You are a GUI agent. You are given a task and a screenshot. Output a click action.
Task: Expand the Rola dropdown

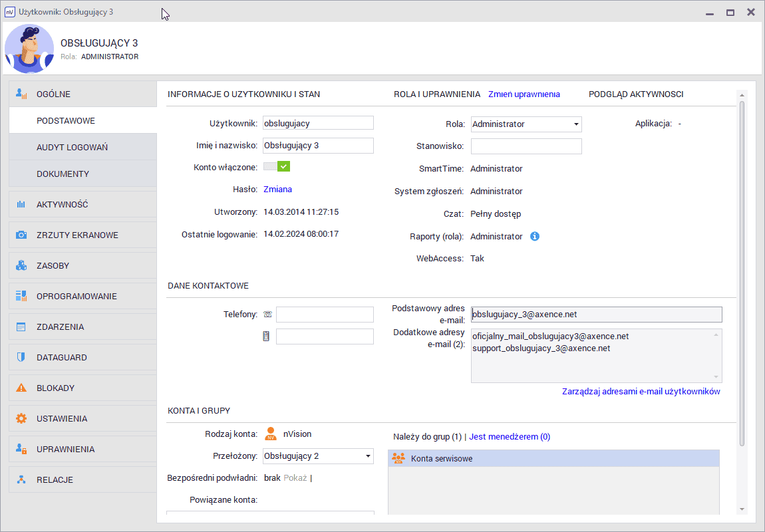click(x=575, y=124)
